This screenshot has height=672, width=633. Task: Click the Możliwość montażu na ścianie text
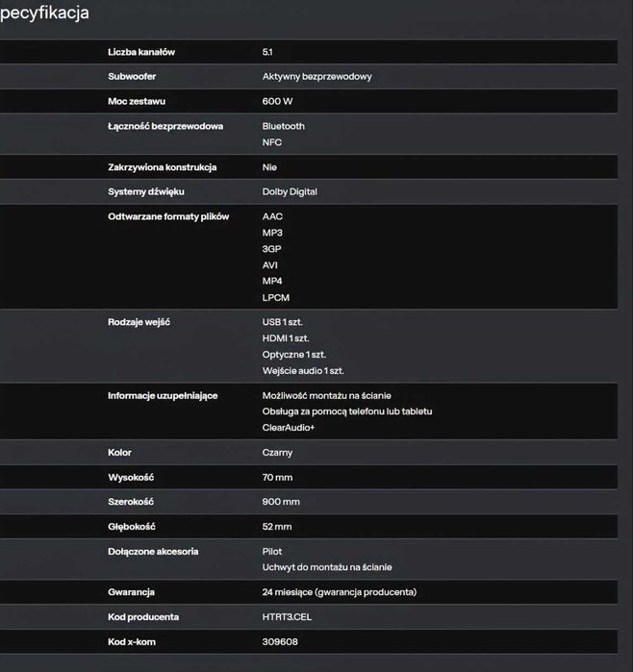[326, 396]
